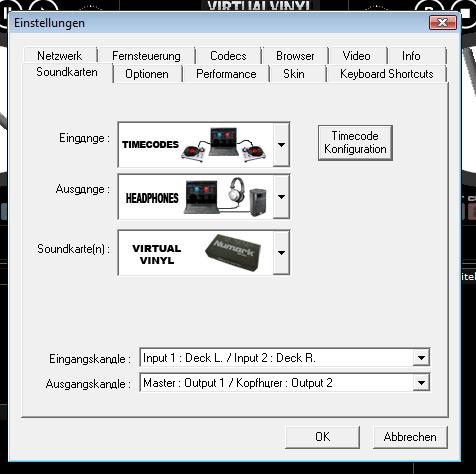Expand the Soundkarte(n) dropdown arrow
The image size is (476, 474).
pos(281,253)
